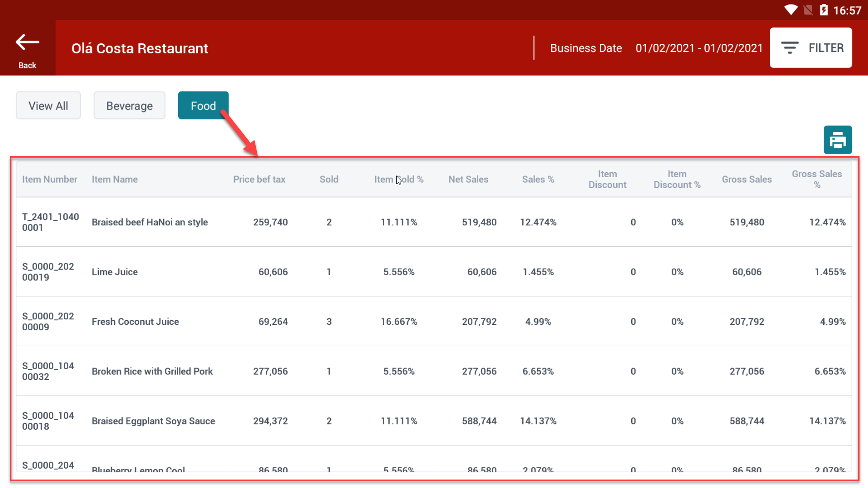Select the Beverage category tab
The height and width of the screenshot is (488, 868).
point(129,105)
